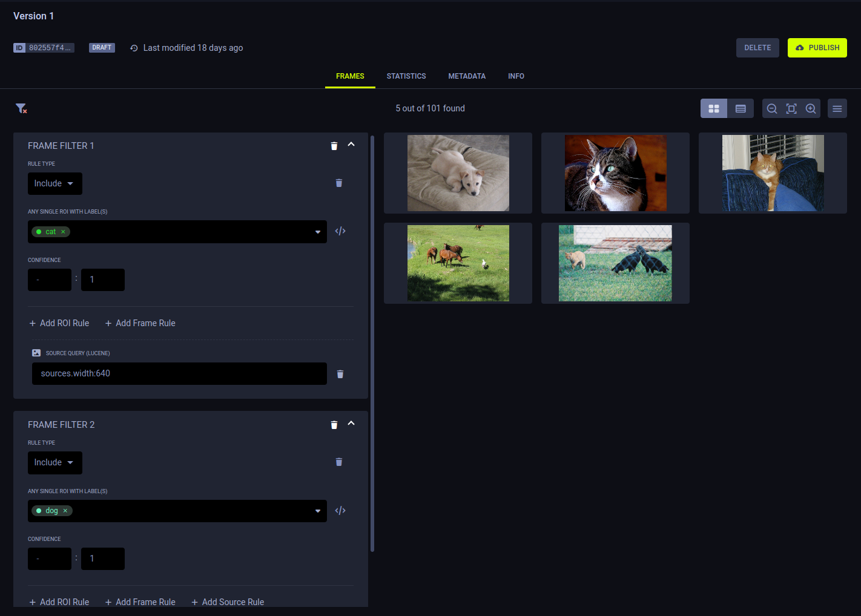Open code editor for the cat label rule
Screen dimensions: 861x616
click(x=340, y=231)
